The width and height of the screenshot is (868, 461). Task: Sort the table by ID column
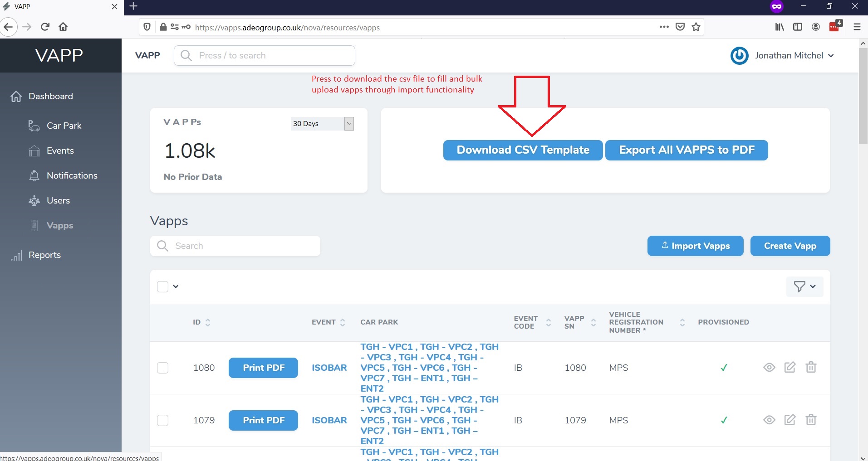[202, 322]
